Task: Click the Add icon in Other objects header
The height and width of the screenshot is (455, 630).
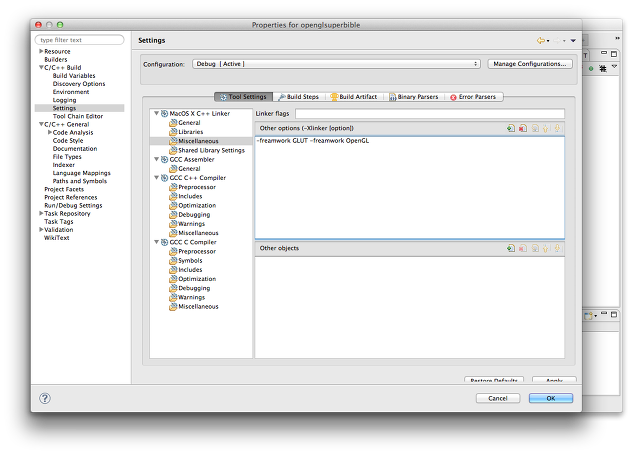Action: 511,248
